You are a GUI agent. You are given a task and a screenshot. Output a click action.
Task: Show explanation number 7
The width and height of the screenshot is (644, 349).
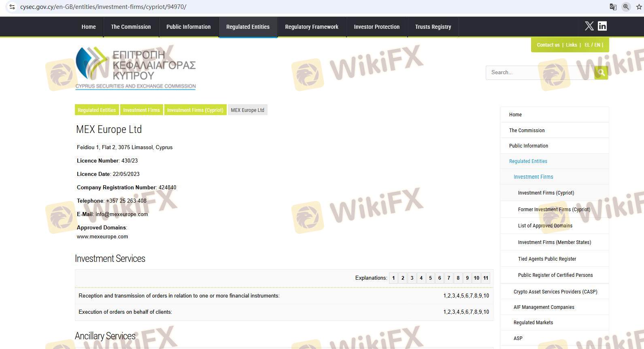click(449, 278)
